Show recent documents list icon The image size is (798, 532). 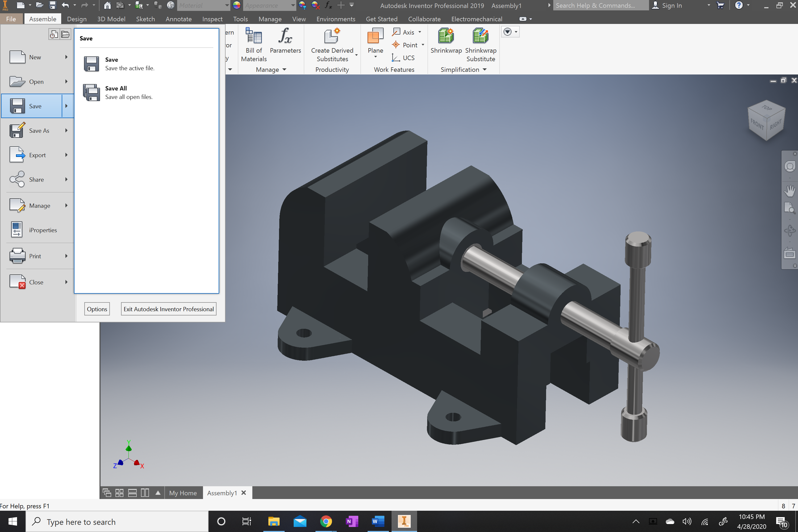(x=54, y=34)
